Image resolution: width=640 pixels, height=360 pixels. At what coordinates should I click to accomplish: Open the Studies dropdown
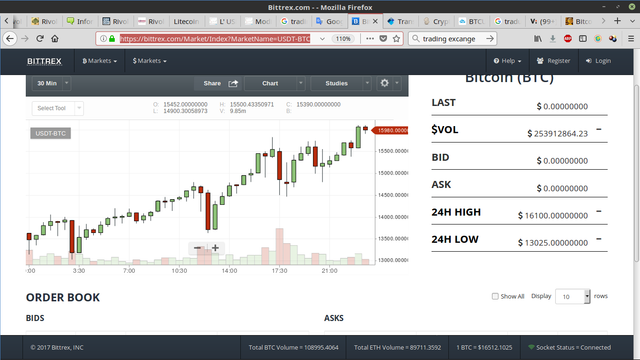(341, 83)
